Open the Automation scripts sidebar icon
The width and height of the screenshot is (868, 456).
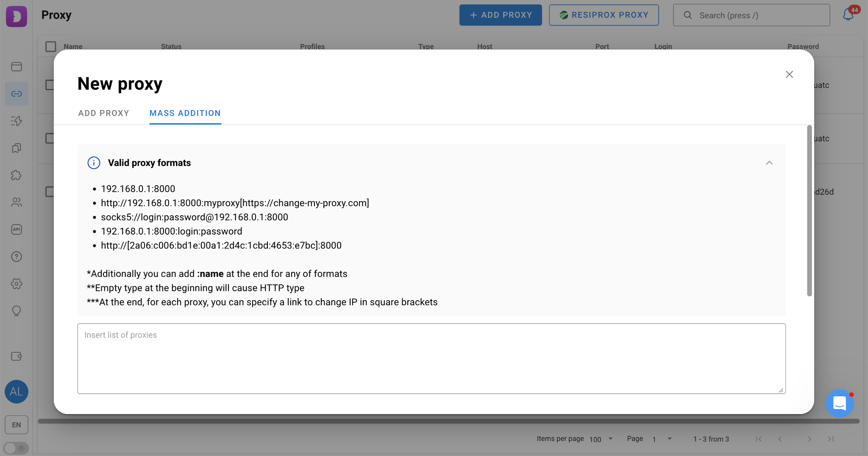(x=17, y=121)
